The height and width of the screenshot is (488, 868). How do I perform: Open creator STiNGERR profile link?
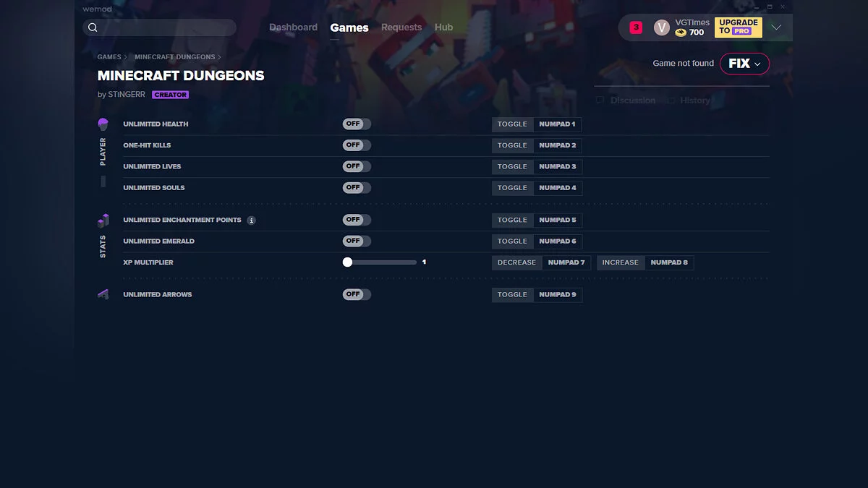click(x=127, y=95)
